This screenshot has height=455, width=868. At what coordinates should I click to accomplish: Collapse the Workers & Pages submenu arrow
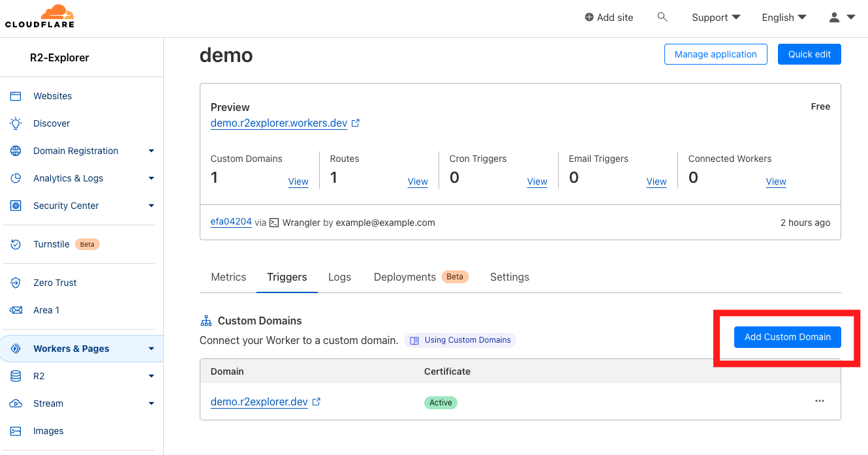[x=151, y=349]
